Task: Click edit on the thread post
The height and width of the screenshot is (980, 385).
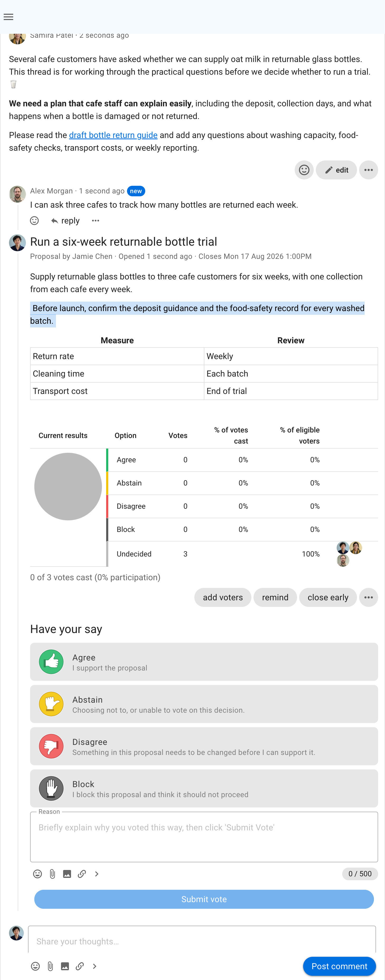Action: point(336,170)
